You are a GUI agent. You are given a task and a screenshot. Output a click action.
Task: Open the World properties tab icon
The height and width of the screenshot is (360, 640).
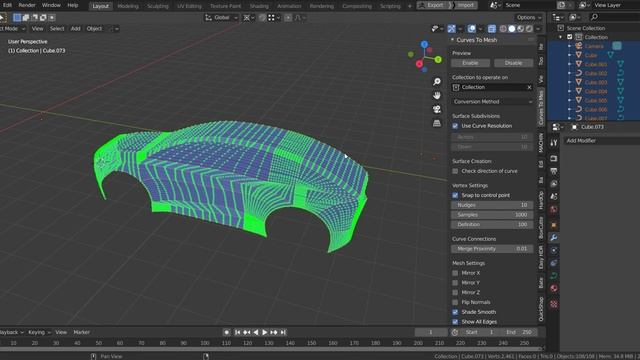coord(553,209)
